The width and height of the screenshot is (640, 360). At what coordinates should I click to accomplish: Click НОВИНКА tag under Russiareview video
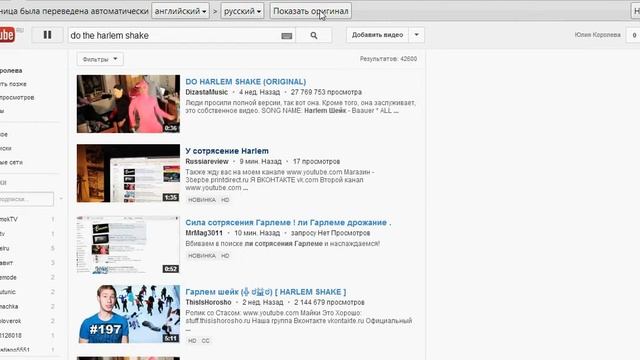point(202,200)
